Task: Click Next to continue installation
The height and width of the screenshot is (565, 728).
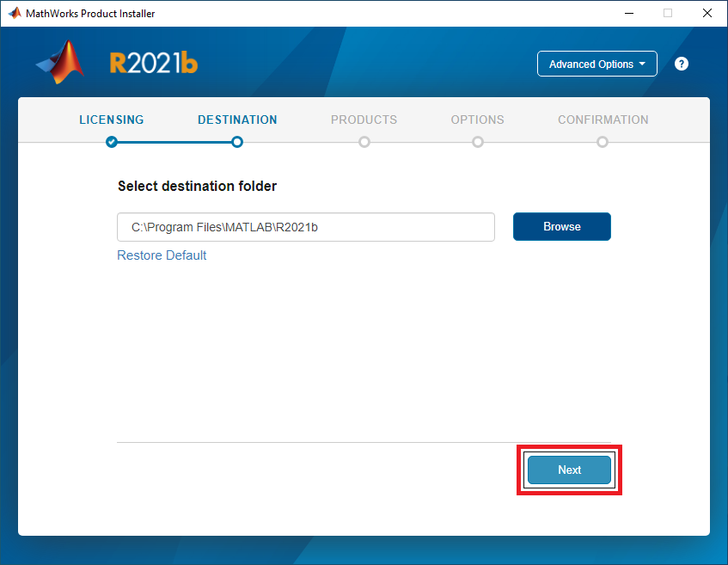Action: (569, 470)
